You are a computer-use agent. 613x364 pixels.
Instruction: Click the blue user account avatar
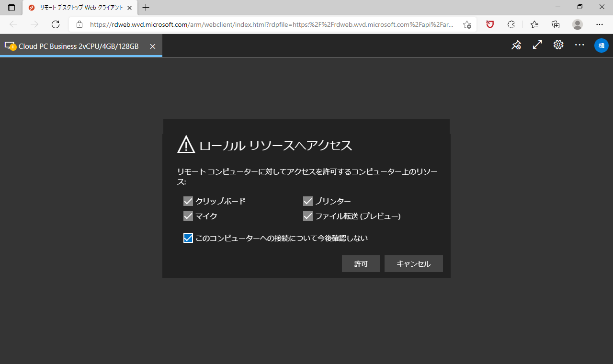(602, 45)
